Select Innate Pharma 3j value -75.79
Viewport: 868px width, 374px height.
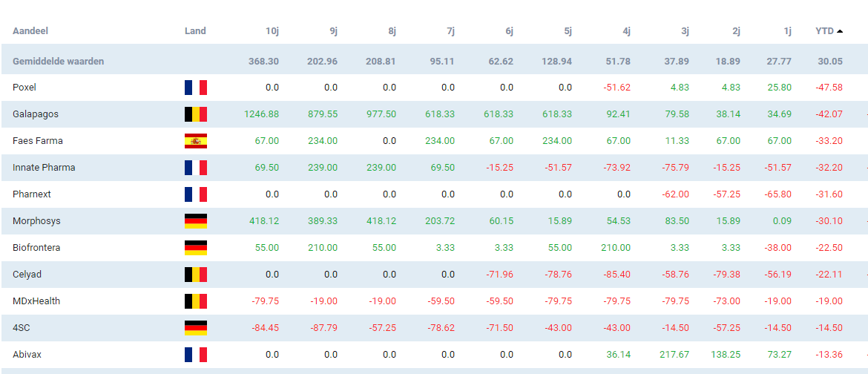(x=675, y=167)
